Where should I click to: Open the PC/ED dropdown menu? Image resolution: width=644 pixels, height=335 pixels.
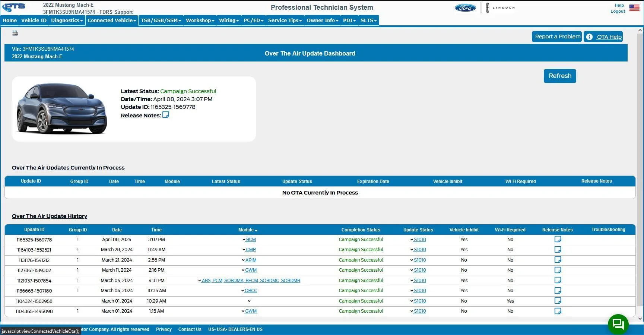coord(253,20)
